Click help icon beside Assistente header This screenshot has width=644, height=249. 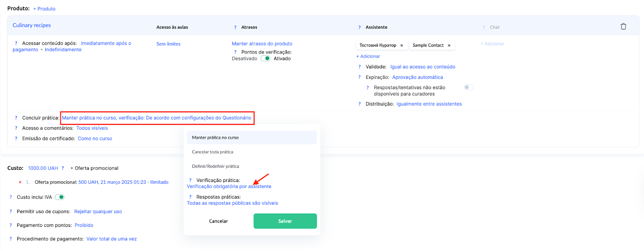[x=359, y=27]
